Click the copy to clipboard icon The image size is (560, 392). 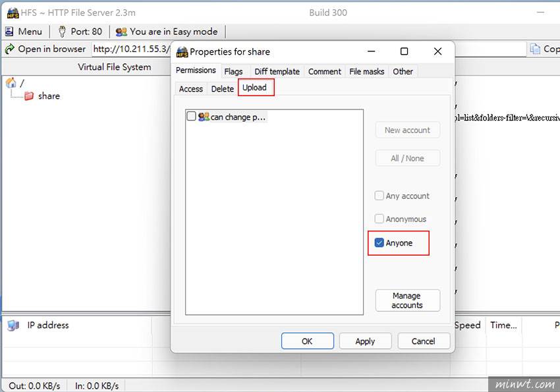point(535,49)
